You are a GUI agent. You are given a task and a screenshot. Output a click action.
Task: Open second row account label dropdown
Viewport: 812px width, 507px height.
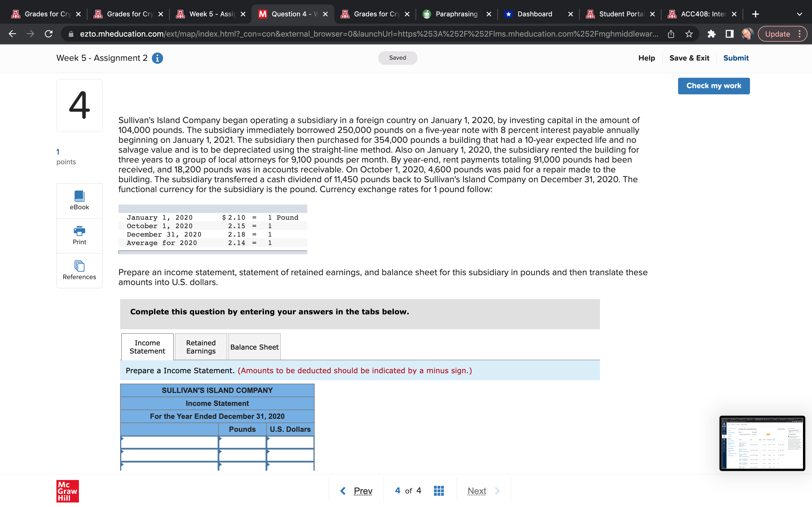(169, 455)
